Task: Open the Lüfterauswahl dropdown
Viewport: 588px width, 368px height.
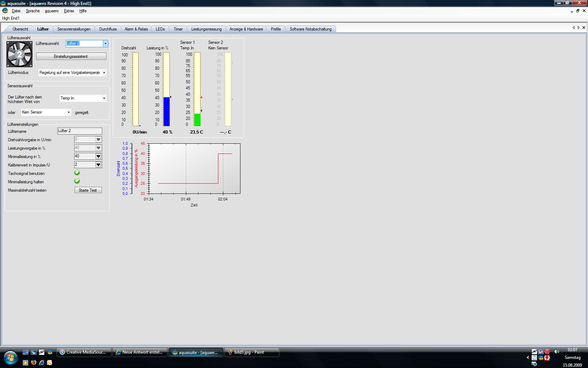Action: click(x=105, y=43)
